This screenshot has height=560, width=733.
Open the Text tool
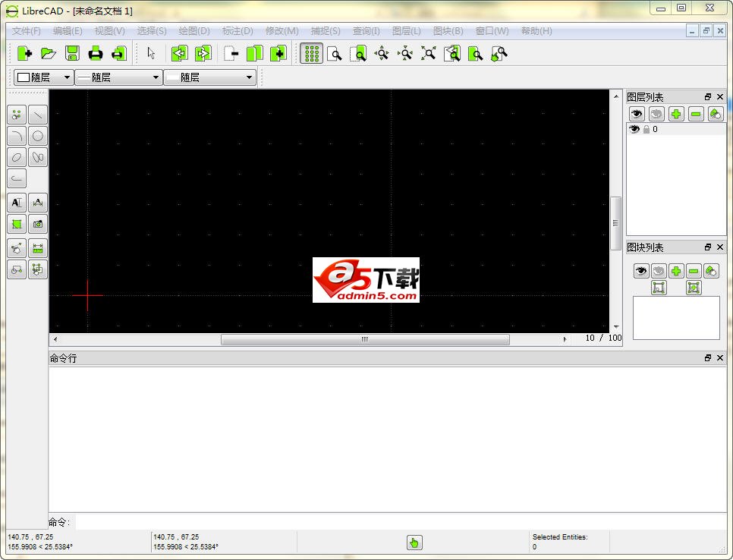click(x=16, y=202)
